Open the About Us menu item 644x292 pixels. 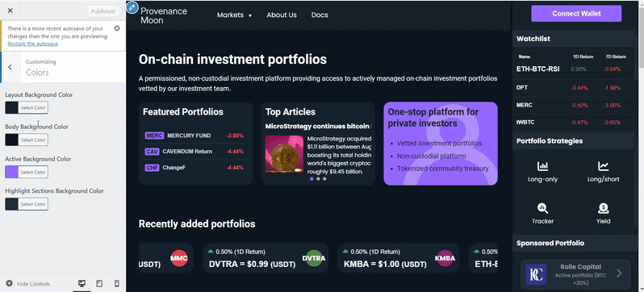[282, 15]
